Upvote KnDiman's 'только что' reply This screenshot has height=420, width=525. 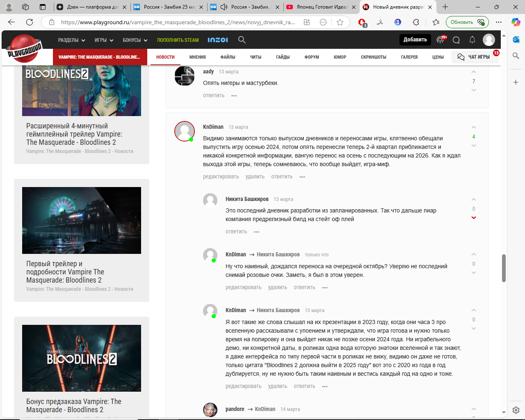pos(474,255)
